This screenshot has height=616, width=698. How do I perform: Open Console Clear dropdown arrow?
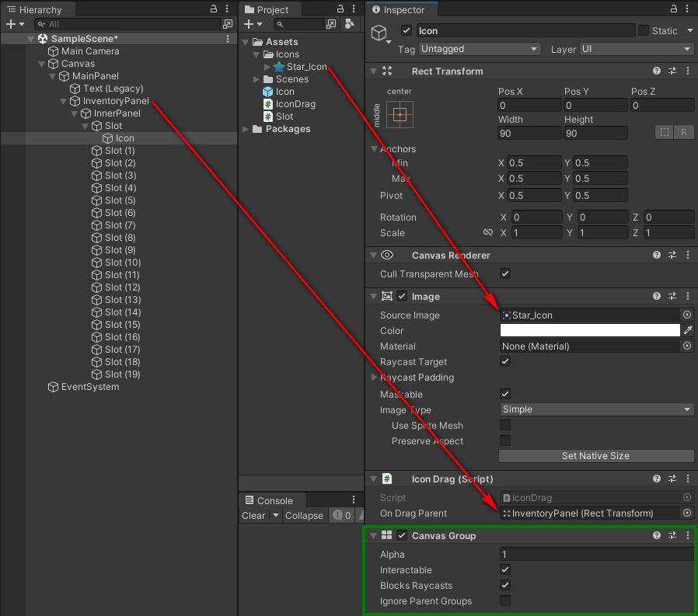(276, 516)
